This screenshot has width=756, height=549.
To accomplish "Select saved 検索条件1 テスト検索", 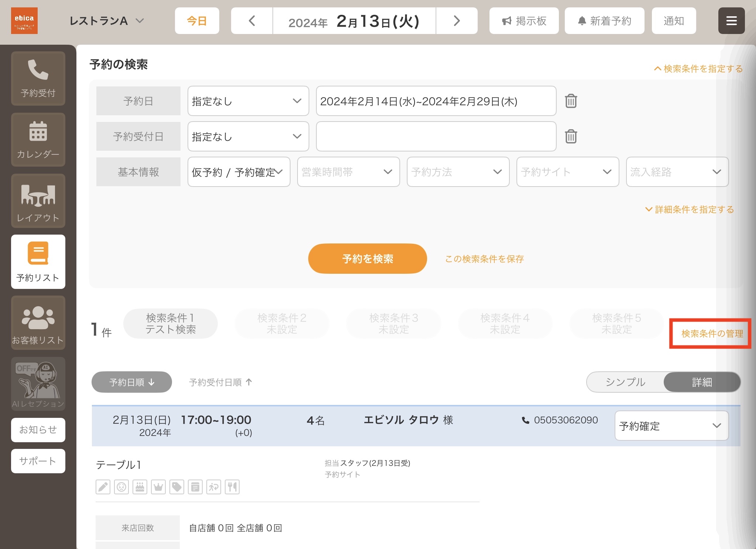I will [171, 324].
